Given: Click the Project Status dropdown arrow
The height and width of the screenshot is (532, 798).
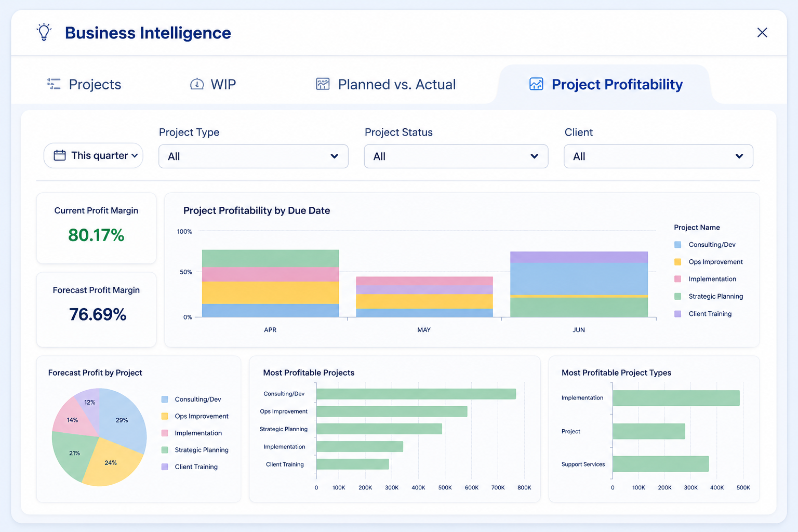Looking at the screenshot, I should pyautogui.click(x=535, y=156).
